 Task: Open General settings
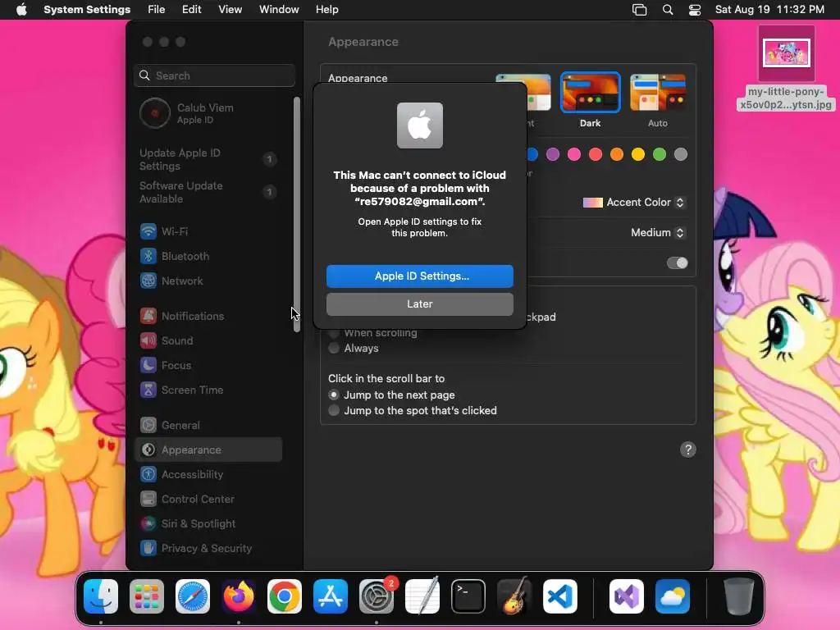[x=209, y=426]
